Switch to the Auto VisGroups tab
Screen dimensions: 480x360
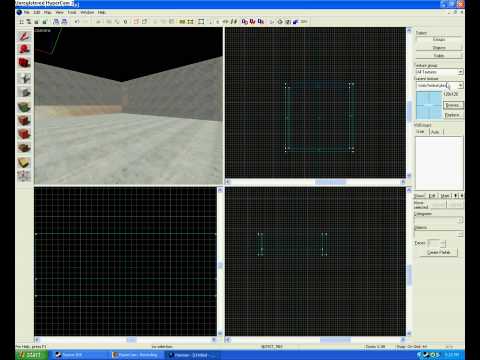[x=435, y=132]
